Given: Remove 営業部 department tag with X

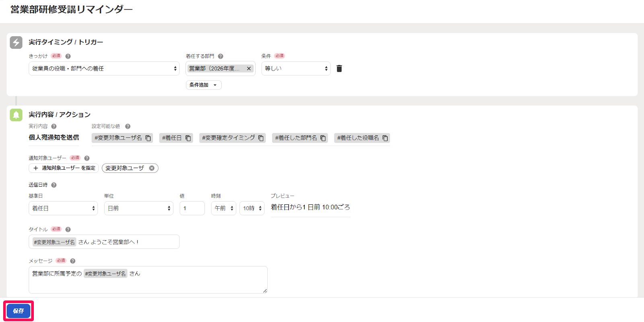Looking at the screenshot, I should point(249,69).
